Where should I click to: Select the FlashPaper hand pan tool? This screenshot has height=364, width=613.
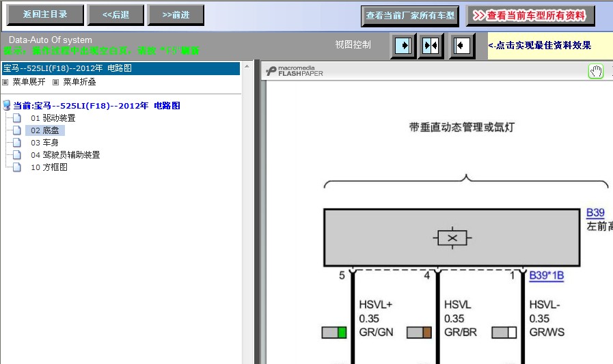click(x=596, y=72)
